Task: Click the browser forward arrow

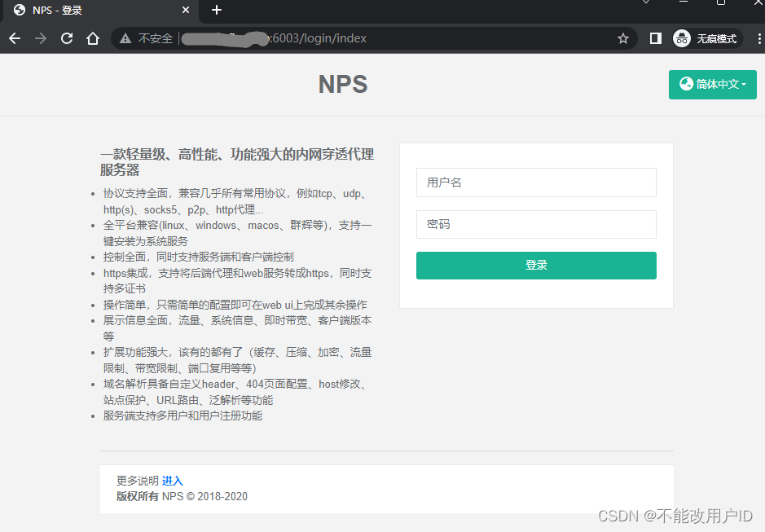Action: 41,38
